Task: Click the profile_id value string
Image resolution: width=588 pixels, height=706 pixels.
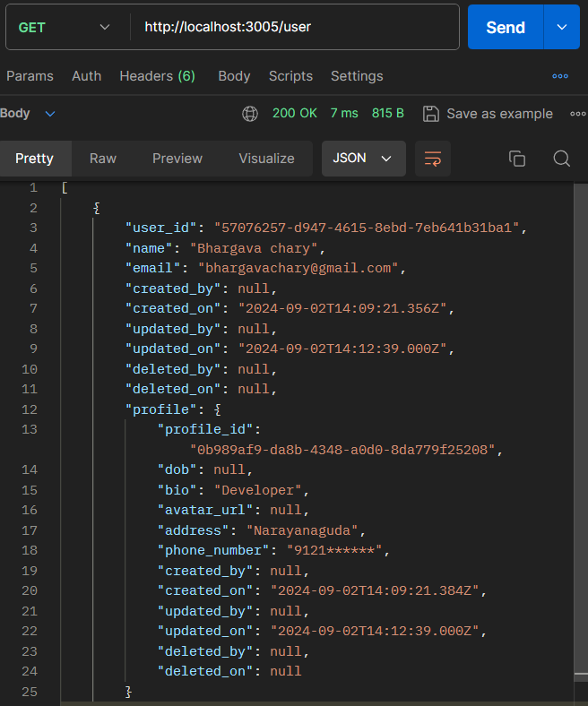Action: pyautogui.click(x=342, y=450)
